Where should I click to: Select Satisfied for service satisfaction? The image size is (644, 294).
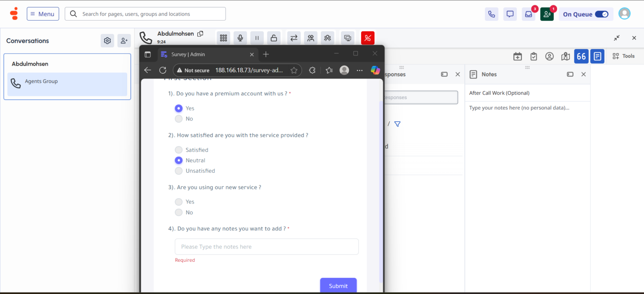179,150
